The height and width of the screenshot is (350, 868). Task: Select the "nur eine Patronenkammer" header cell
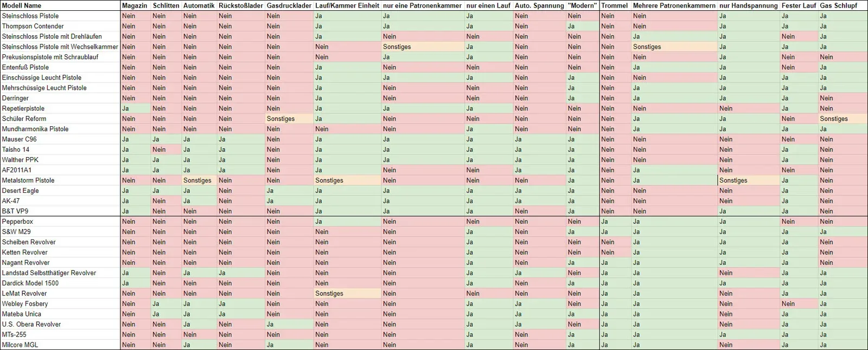[x=422, y=5]
